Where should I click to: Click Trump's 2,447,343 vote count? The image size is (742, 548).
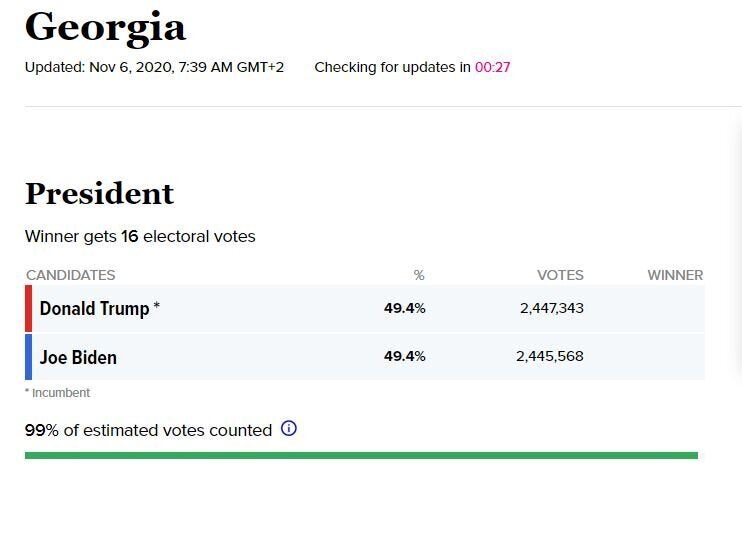[552, 308]
